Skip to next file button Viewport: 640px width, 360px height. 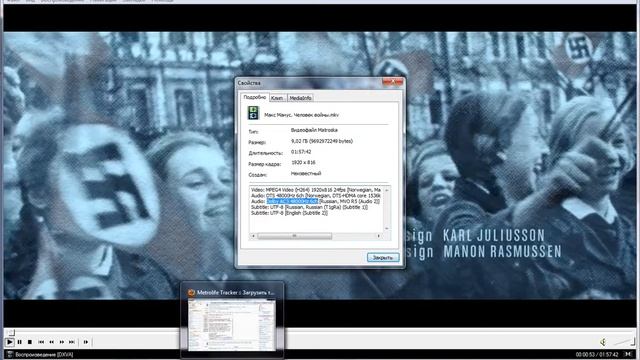[72, 342]
